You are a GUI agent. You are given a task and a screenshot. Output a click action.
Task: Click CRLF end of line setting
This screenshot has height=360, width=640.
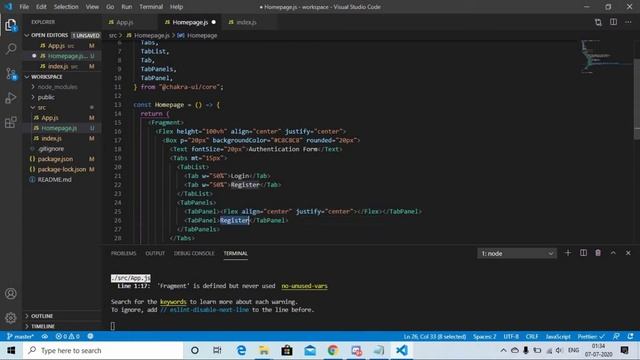click(532, 336)
